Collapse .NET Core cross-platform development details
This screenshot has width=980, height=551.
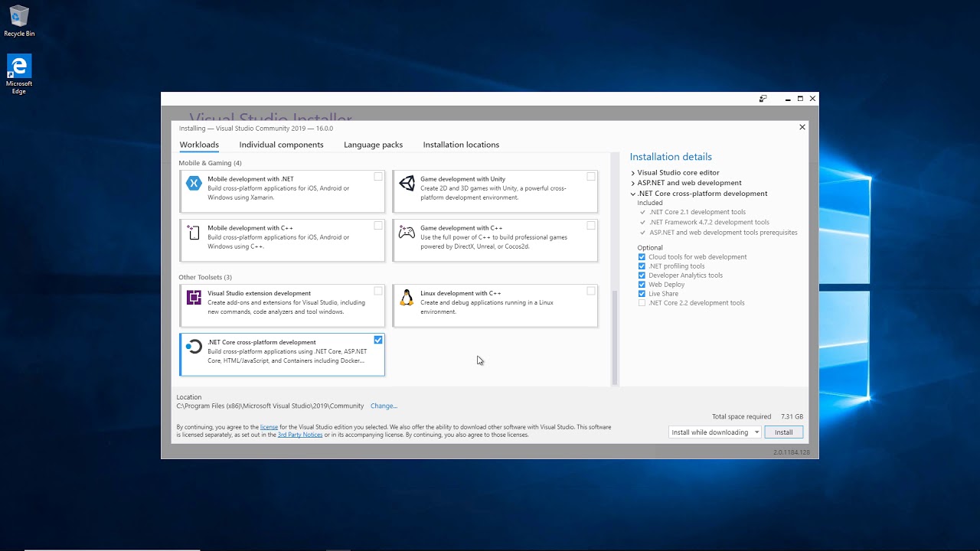click(x=633, y=194)
